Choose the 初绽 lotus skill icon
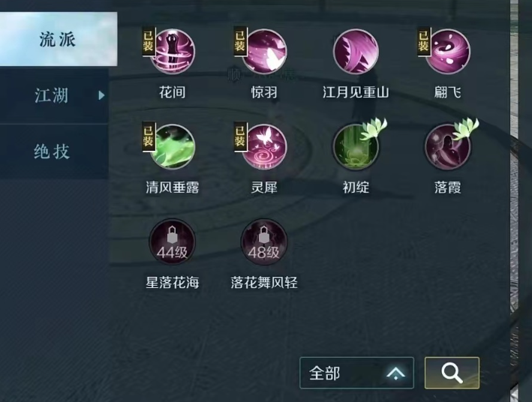 tap(356, 146)
